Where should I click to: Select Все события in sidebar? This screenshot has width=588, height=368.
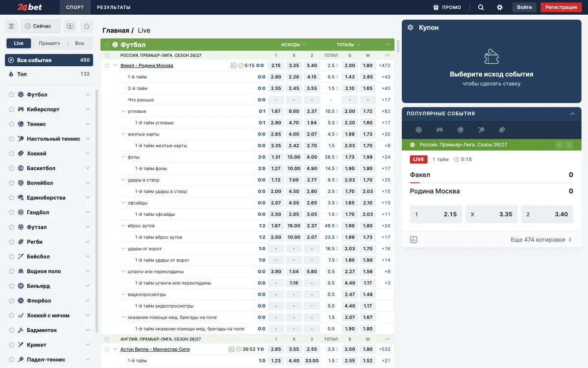coord(49,60)
